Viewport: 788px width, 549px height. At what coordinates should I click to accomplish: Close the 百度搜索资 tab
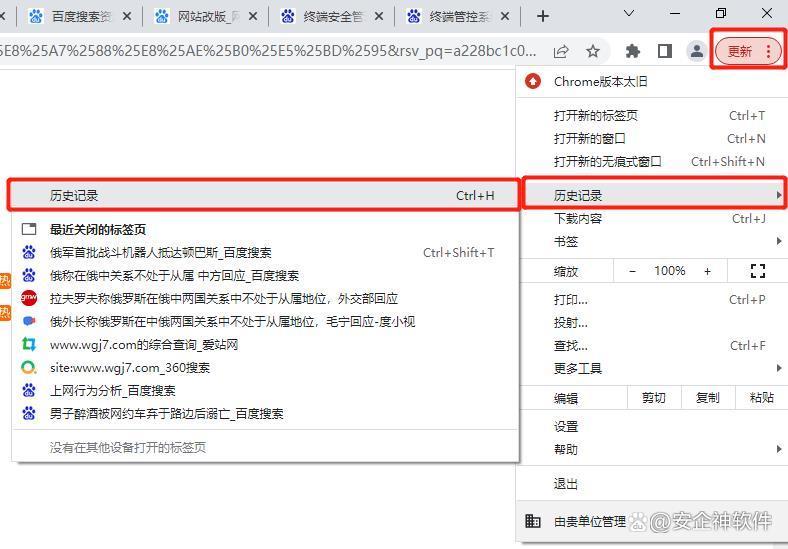tap(127, 17)
